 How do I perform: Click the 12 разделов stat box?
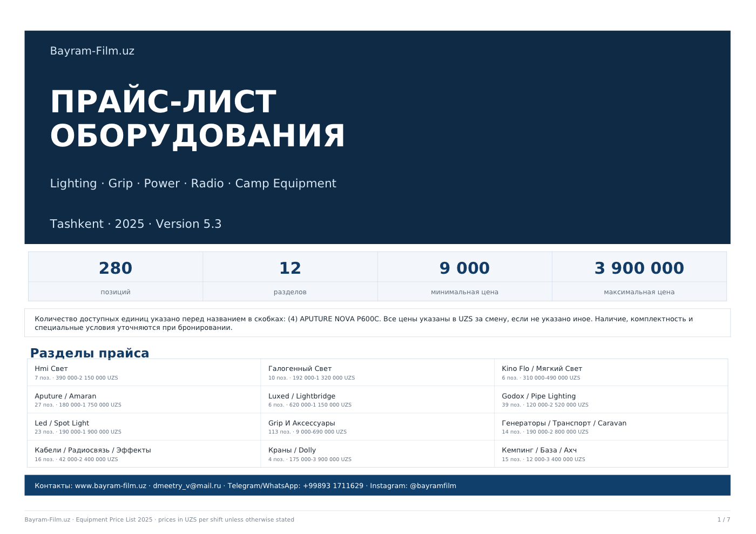290,276
